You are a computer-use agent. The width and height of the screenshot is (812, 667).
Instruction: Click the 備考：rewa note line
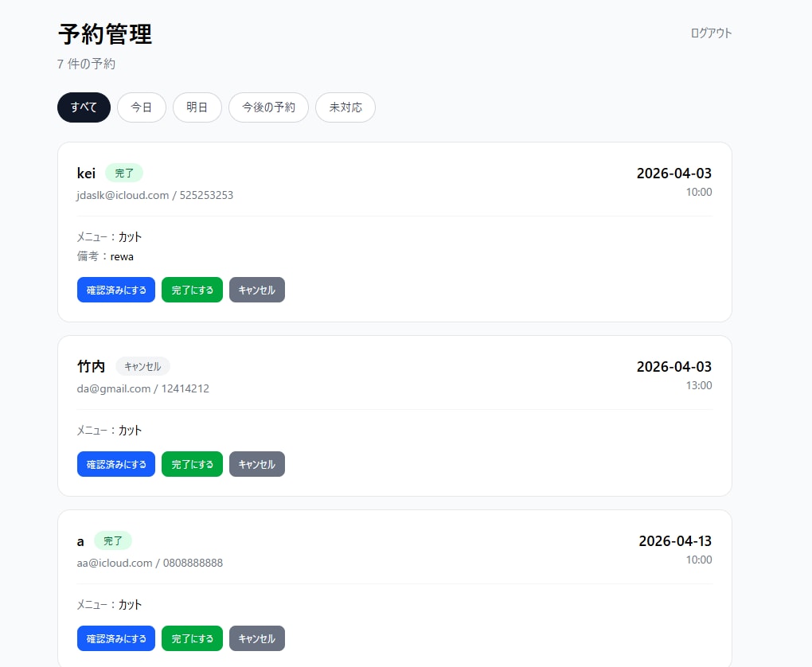[105, 256]
